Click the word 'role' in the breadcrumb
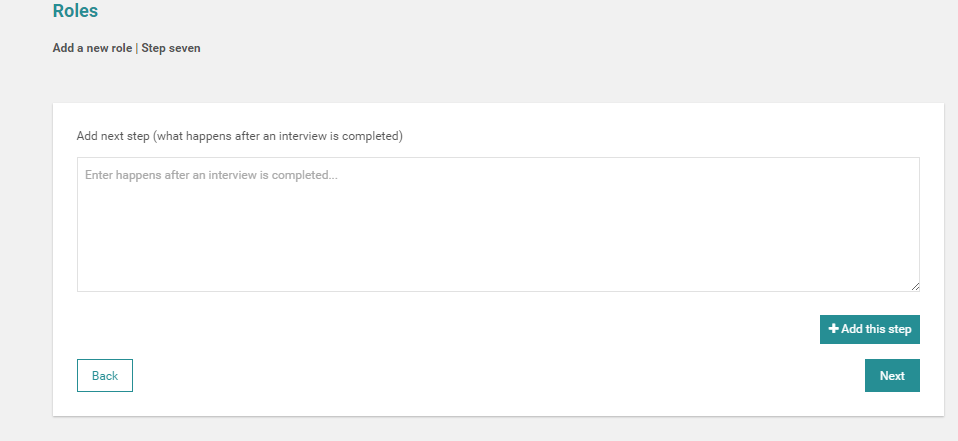Image resolution: width=958 pixels, height=441 pixels. (121, 48)
